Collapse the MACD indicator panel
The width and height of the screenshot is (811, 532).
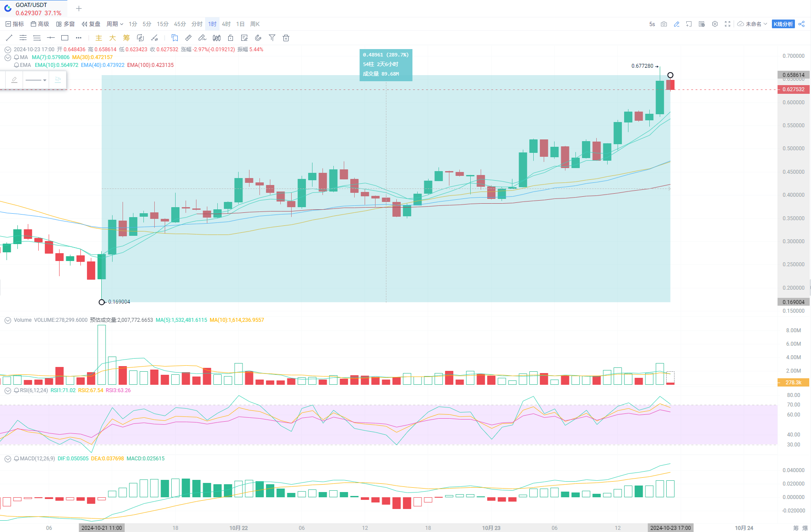tap(8, 459)
